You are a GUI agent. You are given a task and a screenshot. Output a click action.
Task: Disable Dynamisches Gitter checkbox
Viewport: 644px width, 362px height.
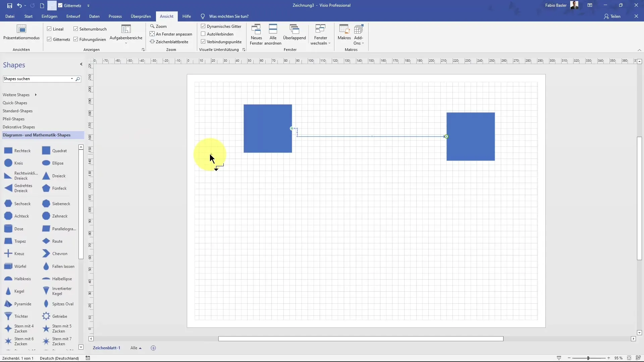point(203,26)
